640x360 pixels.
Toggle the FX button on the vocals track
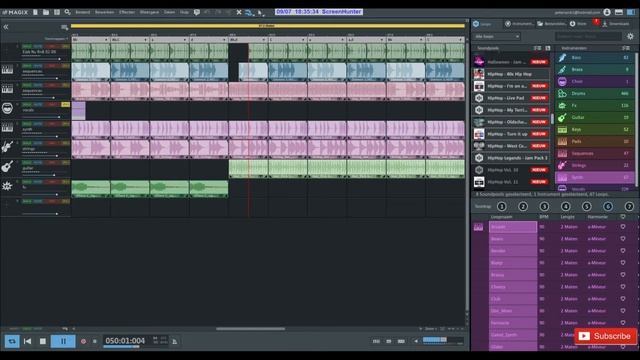coord(65,104)
